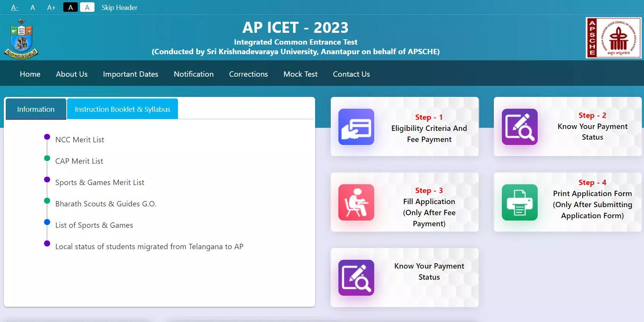Switch to black high-contrast theme swatch
Viewport: 644px width, 322px height.
tap(70, 7)
